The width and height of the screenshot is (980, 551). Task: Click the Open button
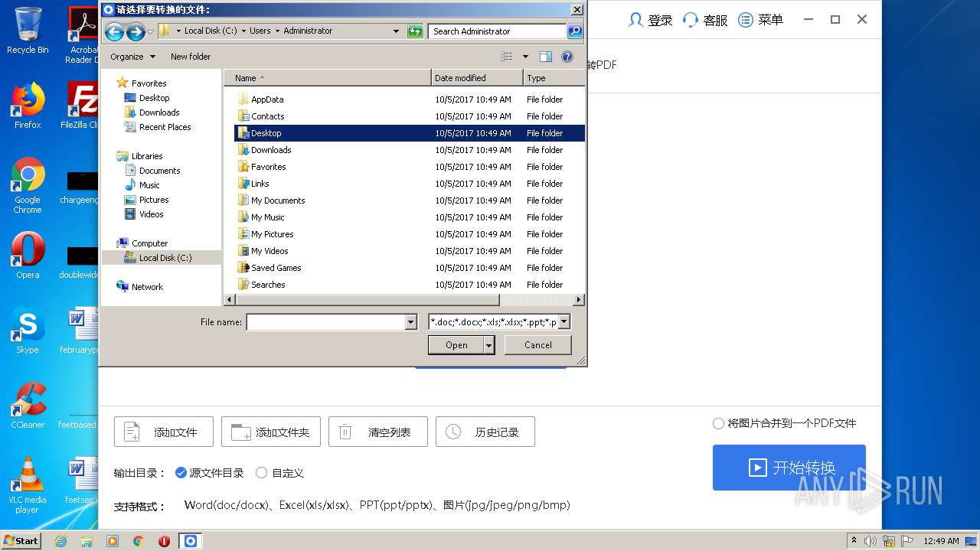pyautogui.click(x=456, y=345)
